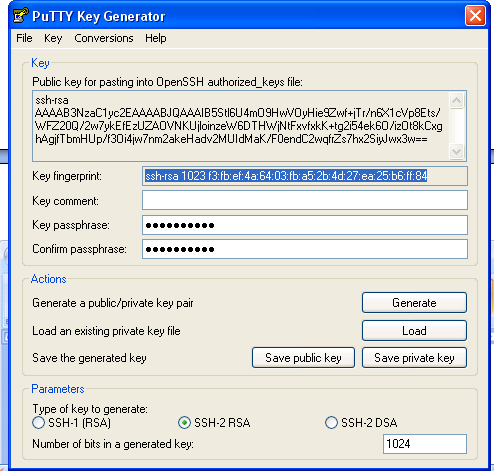Viewport: 494px width, 471px height.
Task: Open the Conversions menu
Action: [104, 38]
